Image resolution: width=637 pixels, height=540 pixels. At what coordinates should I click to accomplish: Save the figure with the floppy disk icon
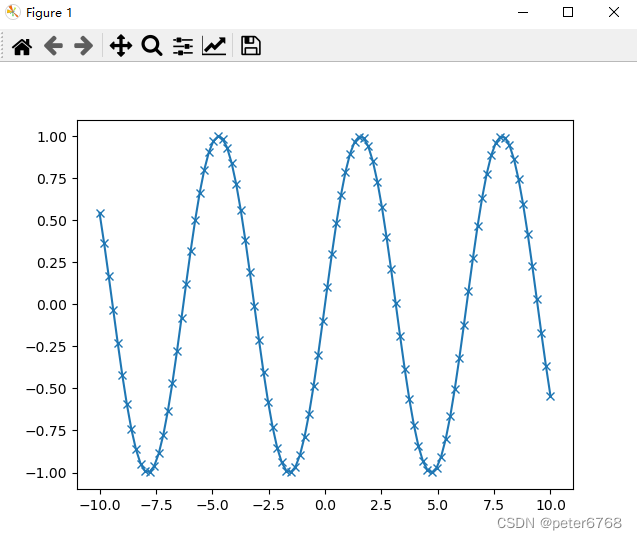(x=251, y=46)
